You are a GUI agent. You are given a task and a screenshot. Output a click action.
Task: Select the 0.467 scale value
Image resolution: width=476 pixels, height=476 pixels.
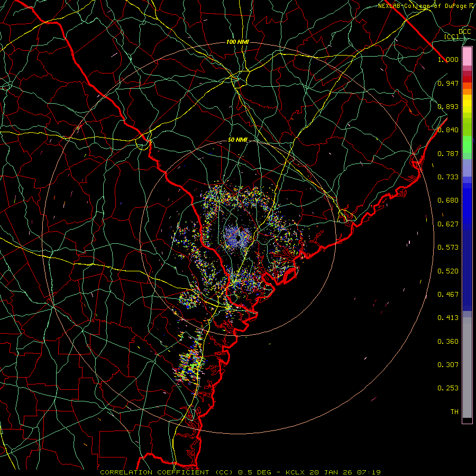pyautogui.click(x=448, y=295)
